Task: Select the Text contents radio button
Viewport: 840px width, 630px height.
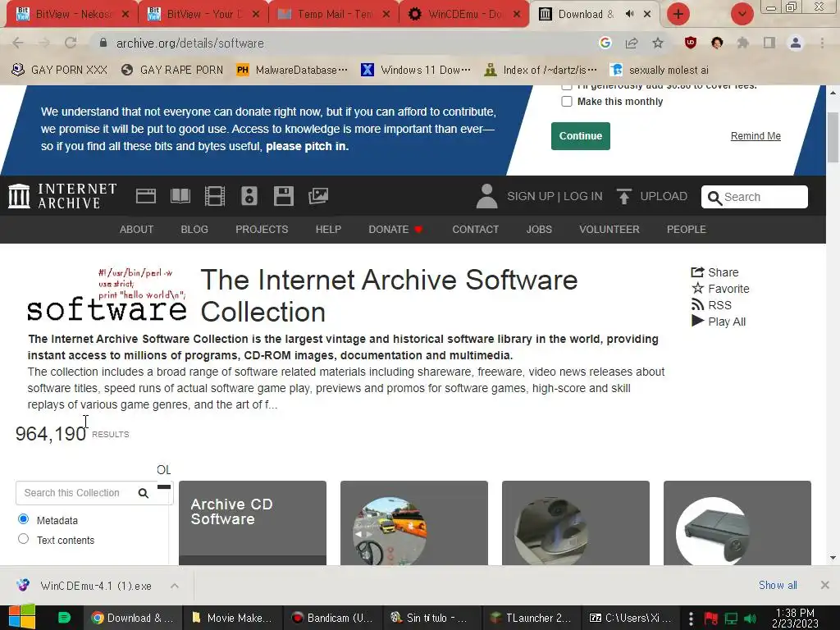Action: 23,539
